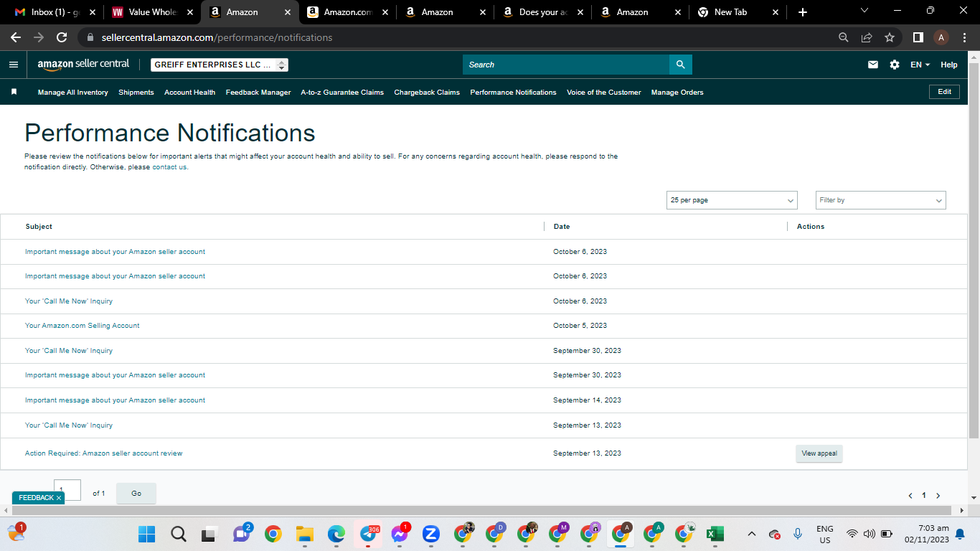
Task: Dismiss the FEEDBACK tab with its X
Action: click(59, 498)
